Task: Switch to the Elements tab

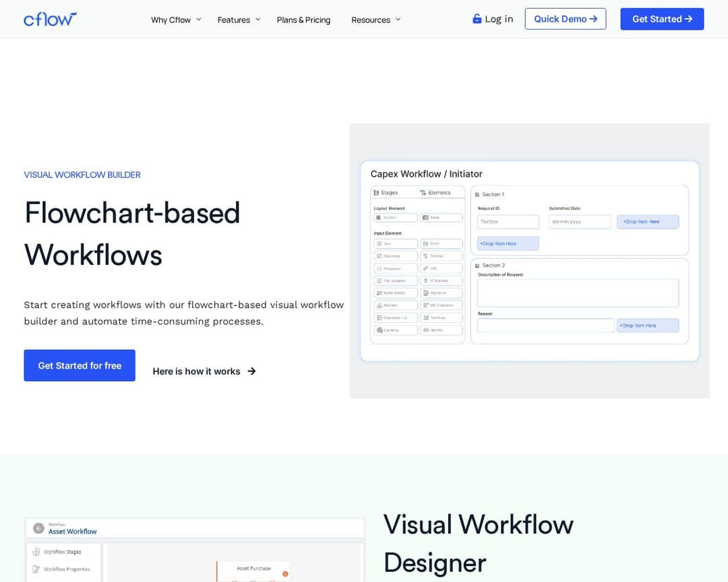Action: (x=435, y=193)
